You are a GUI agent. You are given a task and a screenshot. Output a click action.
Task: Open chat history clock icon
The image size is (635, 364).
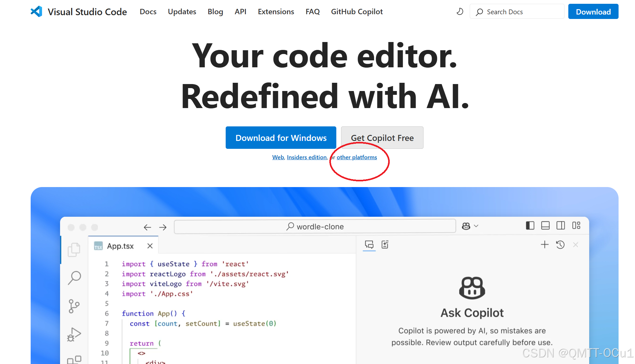point(560,245)
